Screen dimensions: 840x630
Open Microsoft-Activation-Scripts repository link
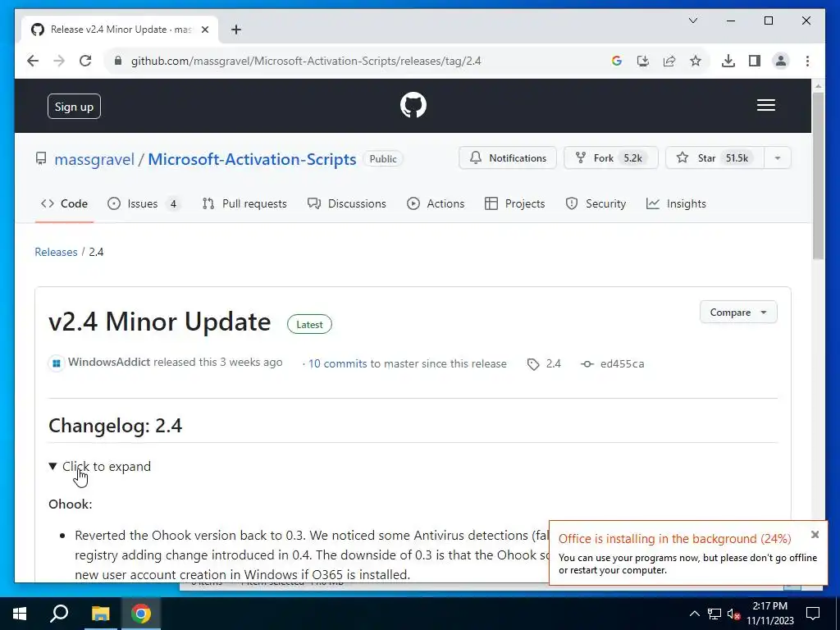[252, 159]
